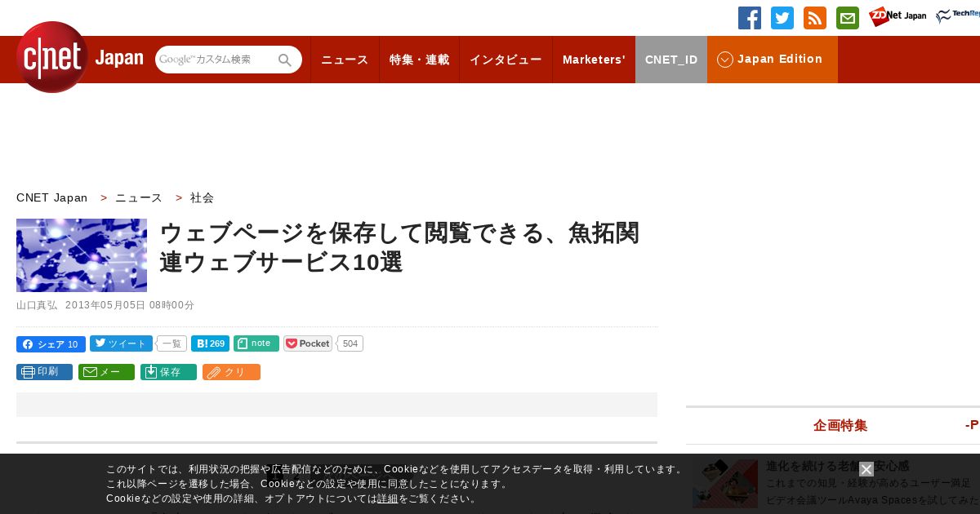Go to 社会 breadcrumb link
This screenshot has width=980, height=514.
[x=202, y=197]
